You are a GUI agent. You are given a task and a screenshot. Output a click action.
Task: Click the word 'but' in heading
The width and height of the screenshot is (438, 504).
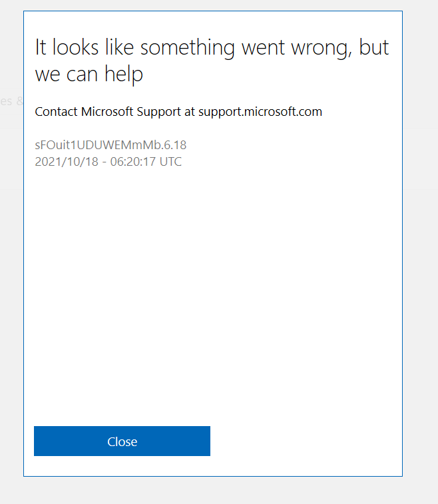coord(373,47)
